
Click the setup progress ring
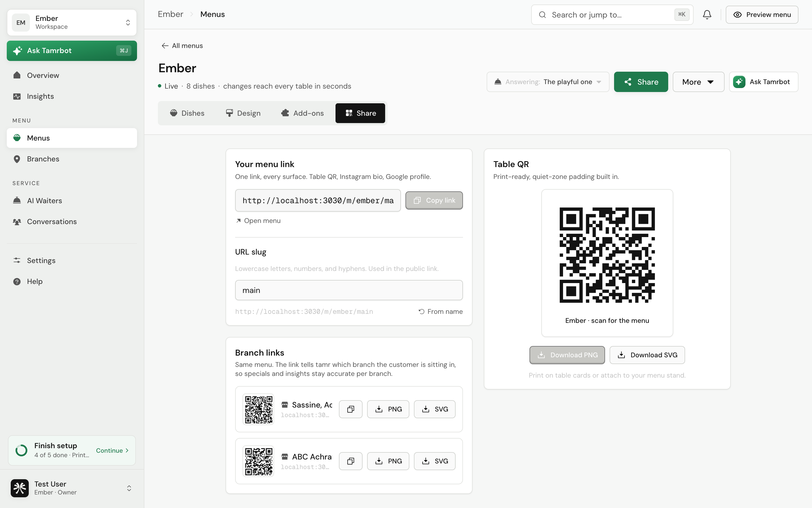pos(21,450)
